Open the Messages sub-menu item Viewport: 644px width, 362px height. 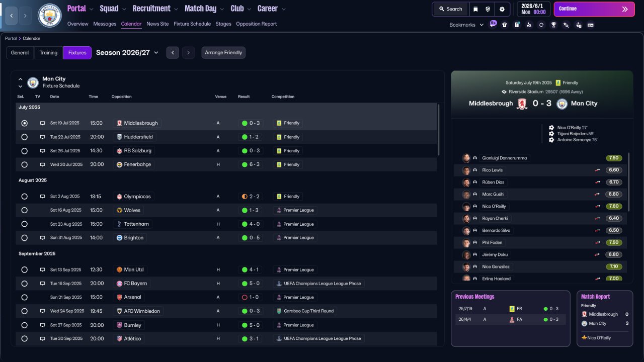[105, 24]
